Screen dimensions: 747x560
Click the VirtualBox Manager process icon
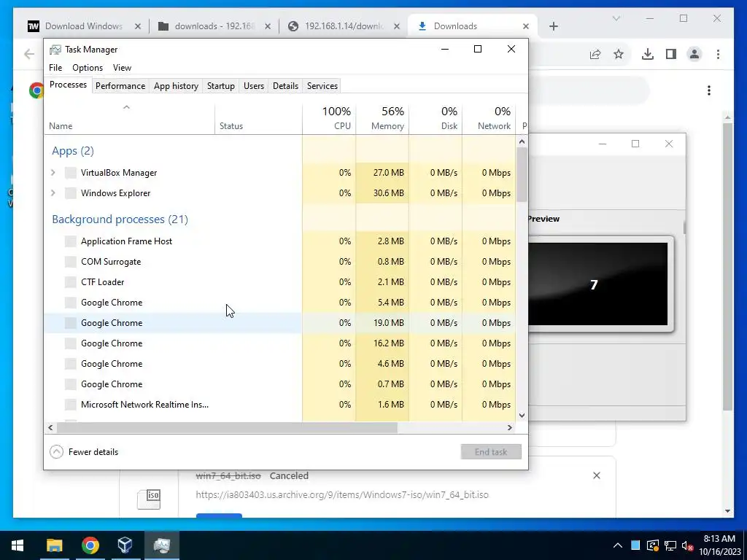71,172
